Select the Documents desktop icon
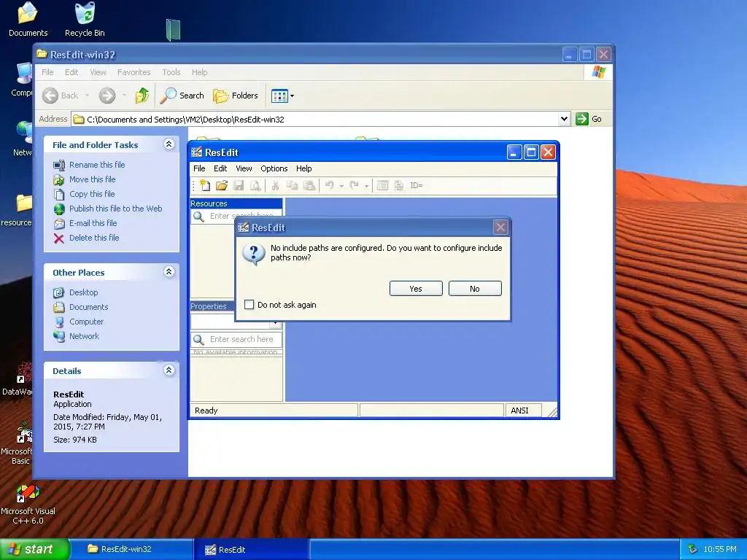This screenshot has height=560, width=747. coord(28,20)
